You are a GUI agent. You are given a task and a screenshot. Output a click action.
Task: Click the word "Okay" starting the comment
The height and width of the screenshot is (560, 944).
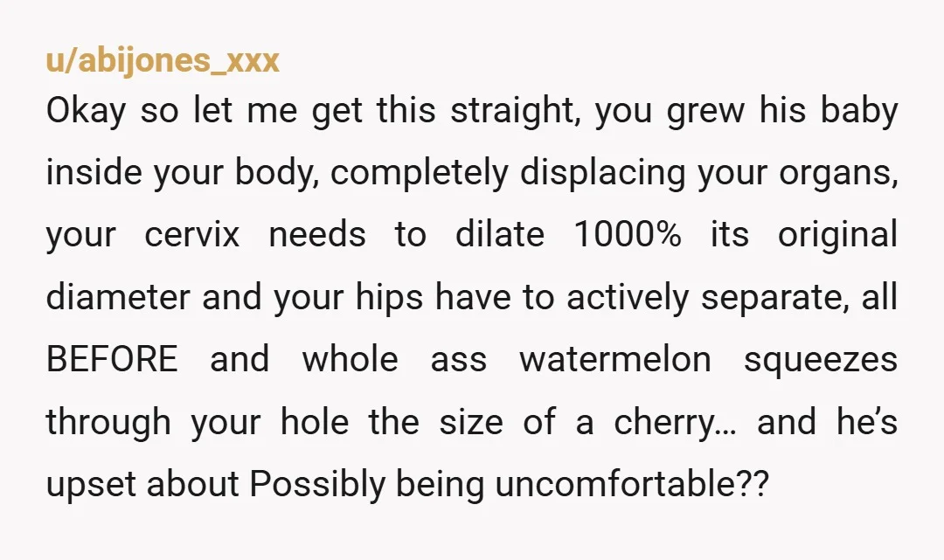point(86,112)
